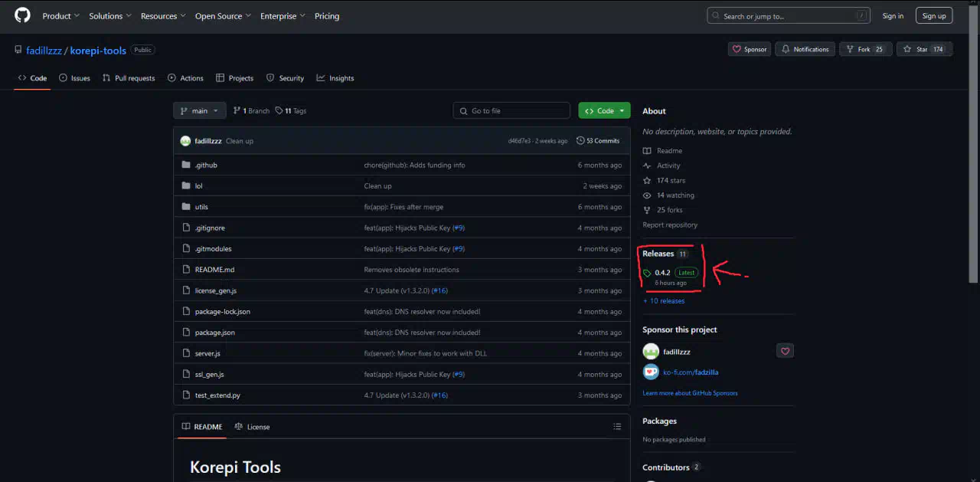The image size is (980, 482).
Task: View the 14 watching link
Action: [669, 195]
